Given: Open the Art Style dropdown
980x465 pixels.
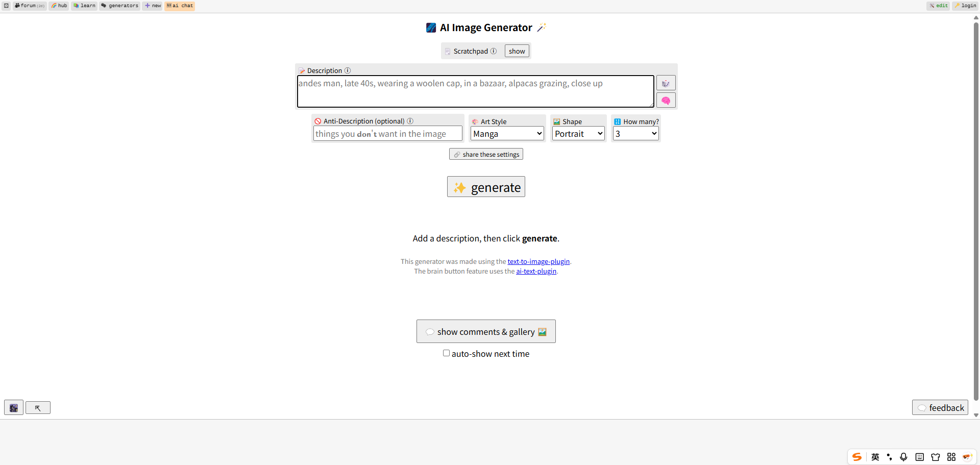Looking at the screenshot, I should (506, 133).
